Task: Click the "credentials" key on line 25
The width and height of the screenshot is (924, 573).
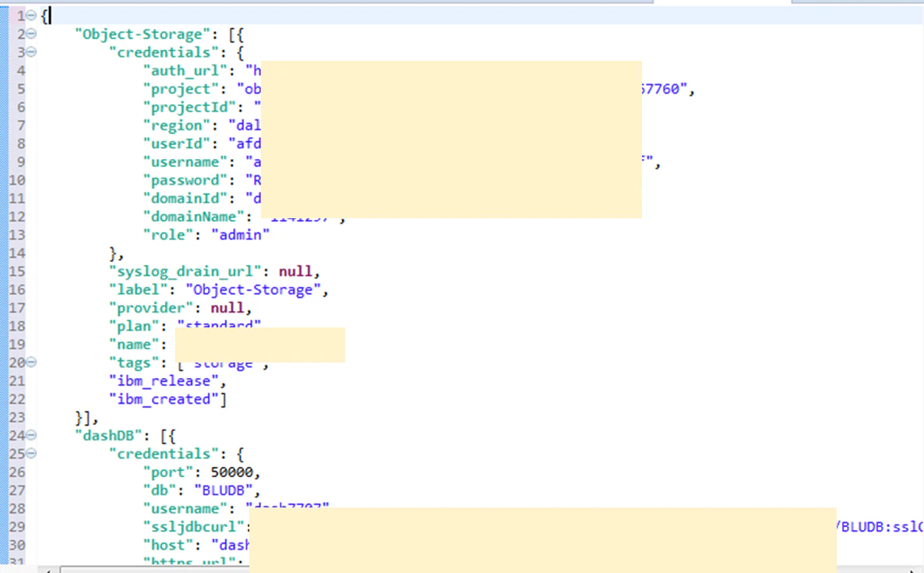Action: pyautogui.click(x=164, y=454)
